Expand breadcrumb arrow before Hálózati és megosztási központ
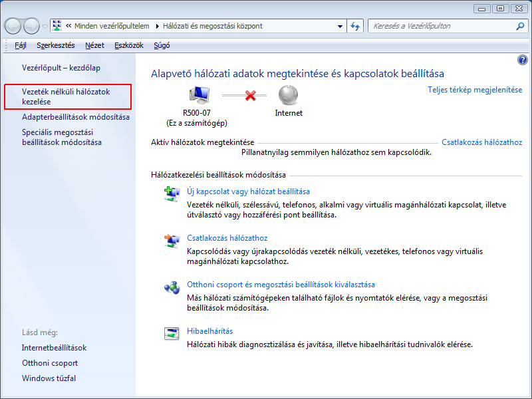 coord(157,26)
